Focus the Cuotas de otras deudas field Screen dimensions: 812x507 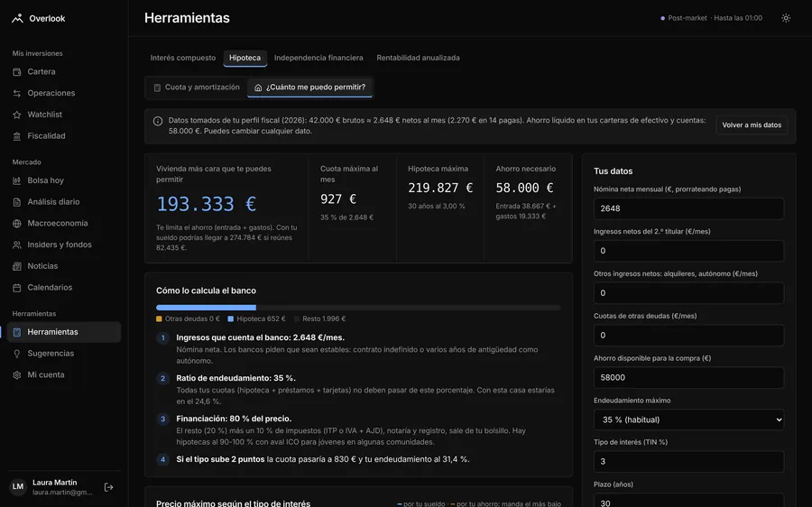click(x=688, y=336)
